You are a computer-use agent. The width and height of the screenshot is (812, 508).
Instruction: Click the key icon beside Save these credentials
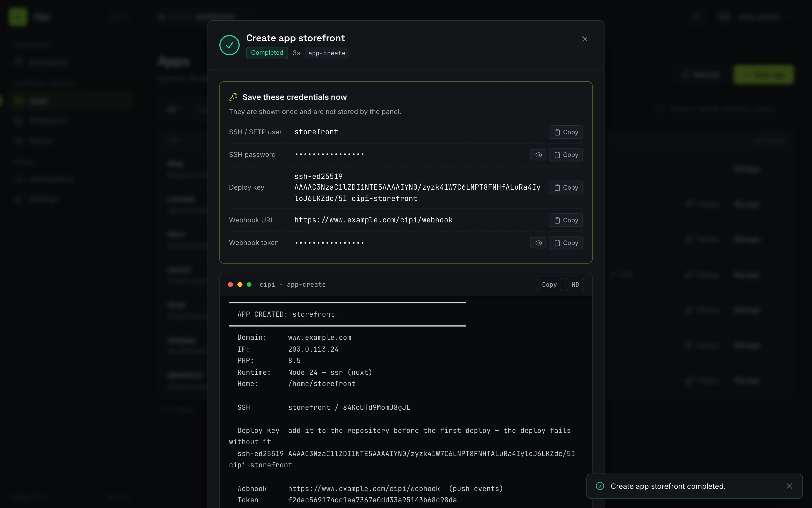coord(233,97)
